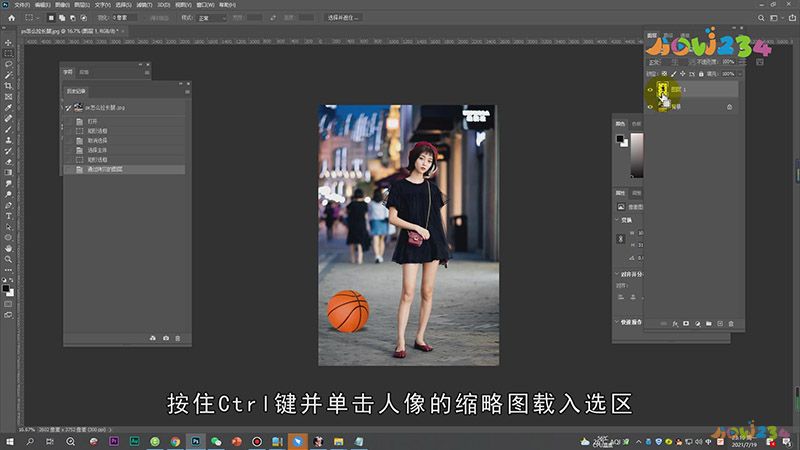Open layer style fx icon
Screen dimensions: 800x450
tap(675, 323)
